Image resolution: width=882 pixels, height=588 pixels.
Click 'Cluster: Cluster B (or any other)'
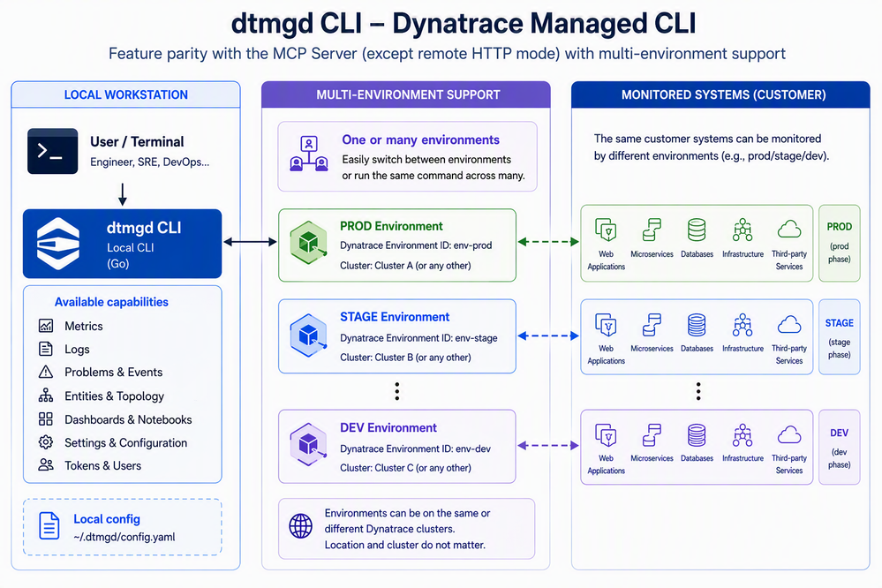click(x=405, y=358)
